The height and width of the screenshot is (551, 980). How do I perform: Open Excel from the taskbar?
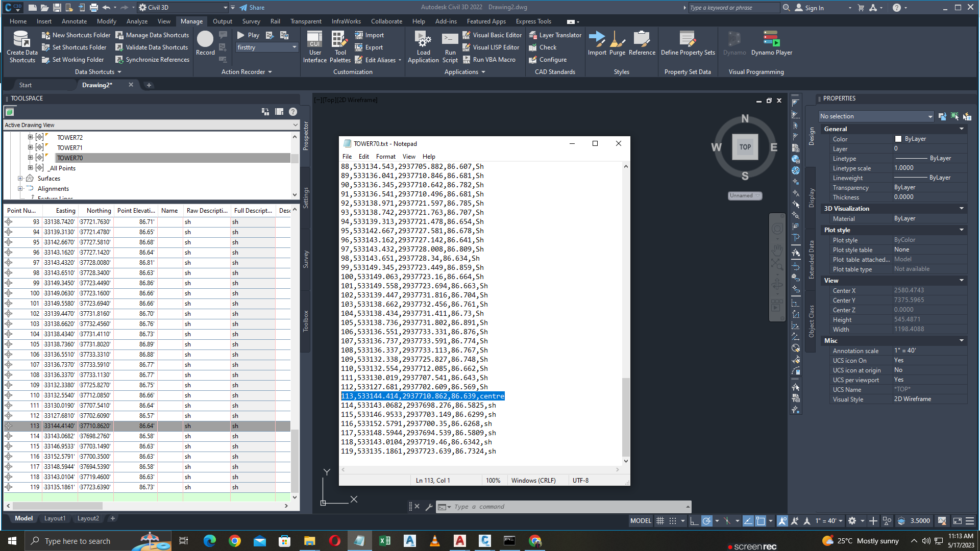[385, 541]
